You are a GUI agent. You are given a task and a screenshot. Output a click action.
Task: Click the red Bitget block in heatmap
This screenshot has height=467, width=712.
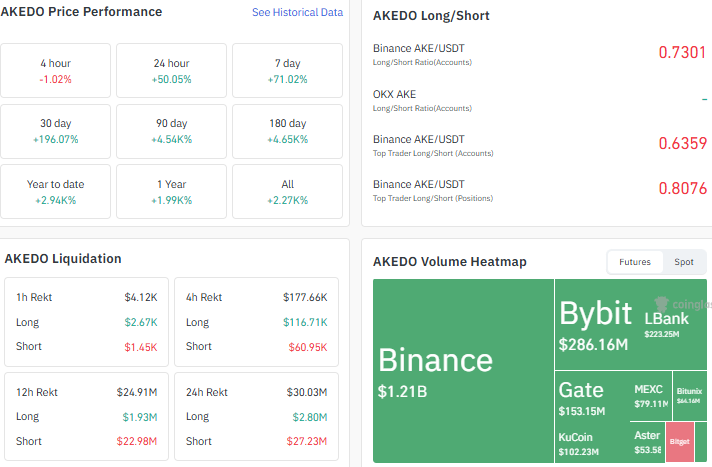(x=680, y=442)
